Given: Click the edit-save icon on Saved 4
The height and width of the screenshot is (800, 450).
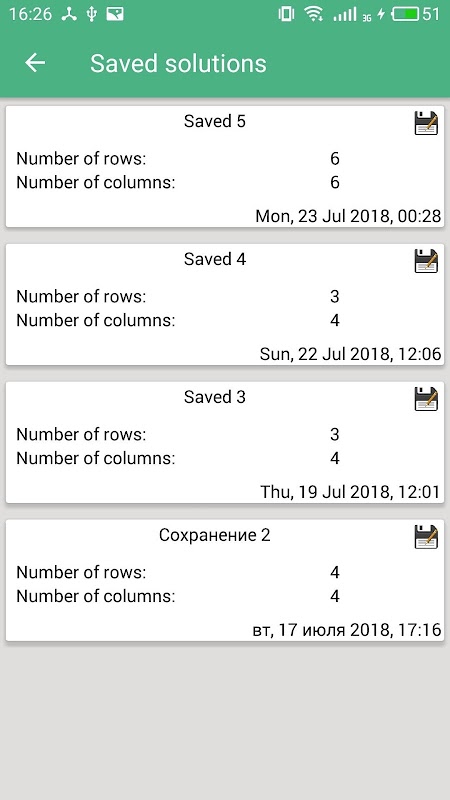Looking at the screenshot, I should coord(426,261).
